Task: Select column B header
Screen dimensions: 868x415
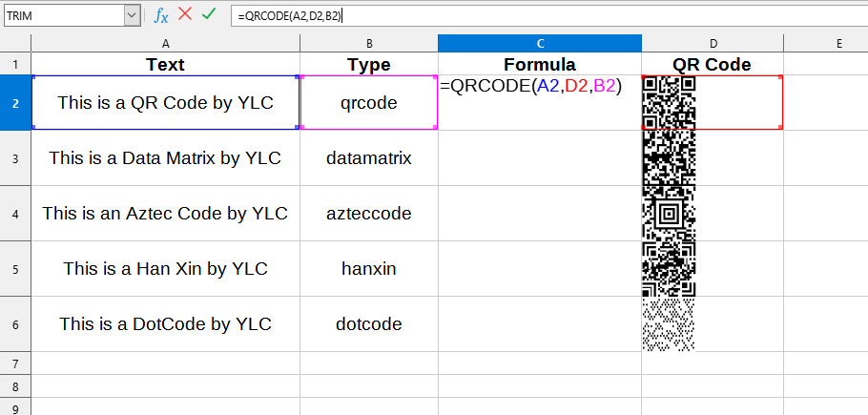Action: click(x=368, y=44)
